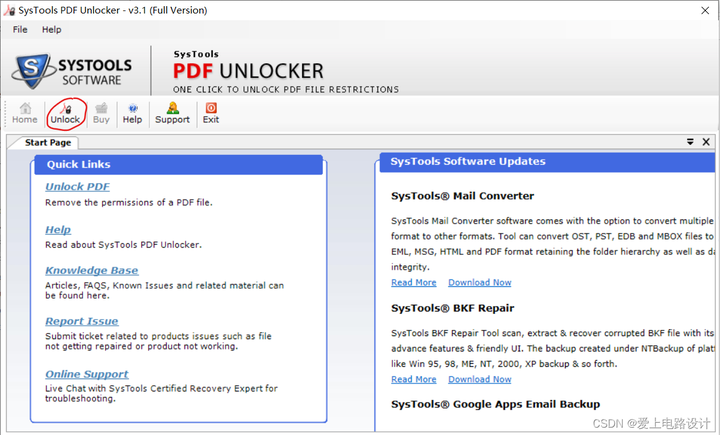Select the Start Page tab
Screen dimensions: 720x435
pos(48,142)
